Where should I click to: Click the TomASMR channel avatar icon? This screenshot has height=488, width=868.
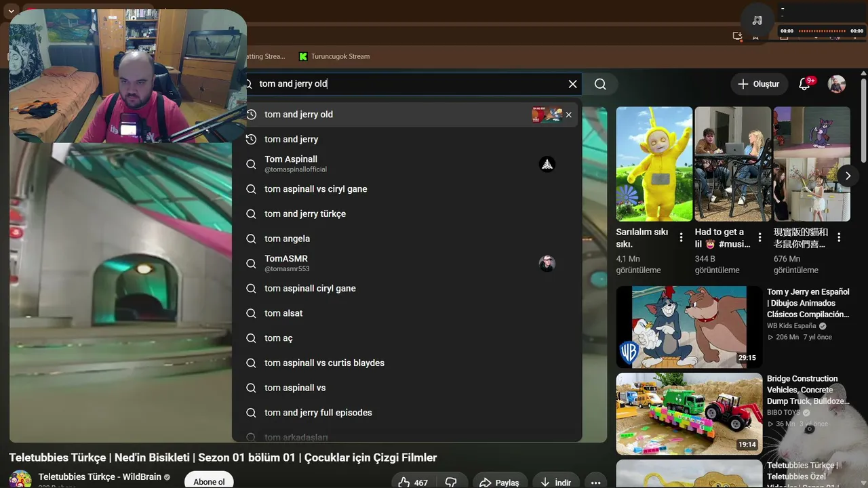[x=547, y=264]
